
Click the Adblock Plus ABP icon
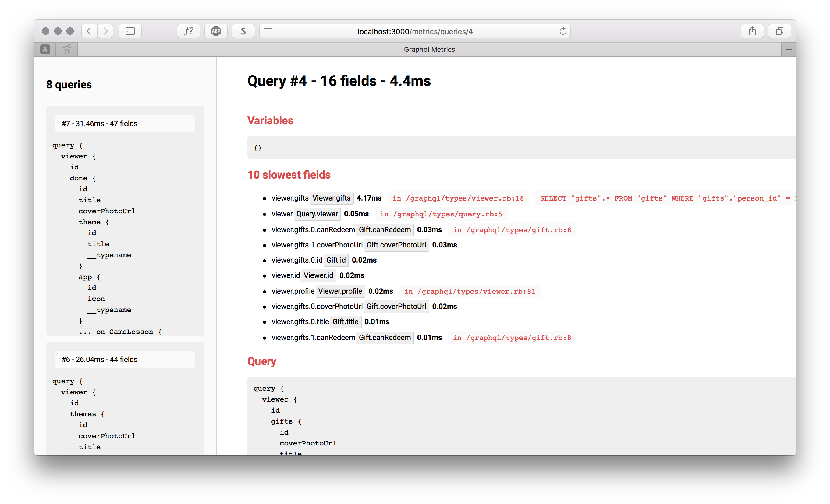[x=216, y=31]
